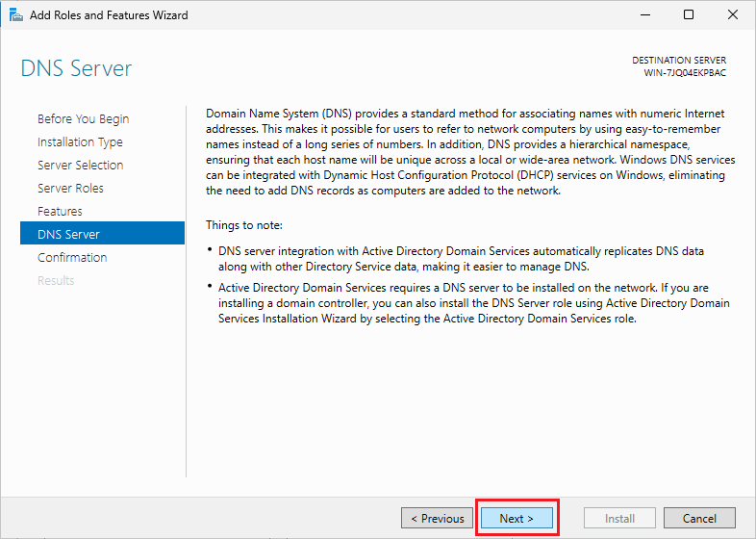This screenshot has width=756, height=539.
Task: Cancel the wizard
Action: coord(699,518)
